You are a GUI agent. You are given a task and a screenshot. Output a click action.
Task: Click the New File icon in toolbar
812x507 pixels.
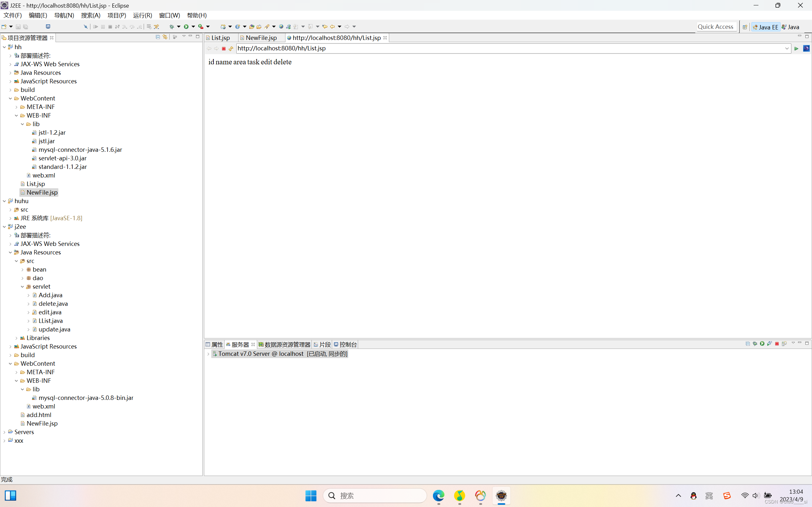click(x=5, y=26)
